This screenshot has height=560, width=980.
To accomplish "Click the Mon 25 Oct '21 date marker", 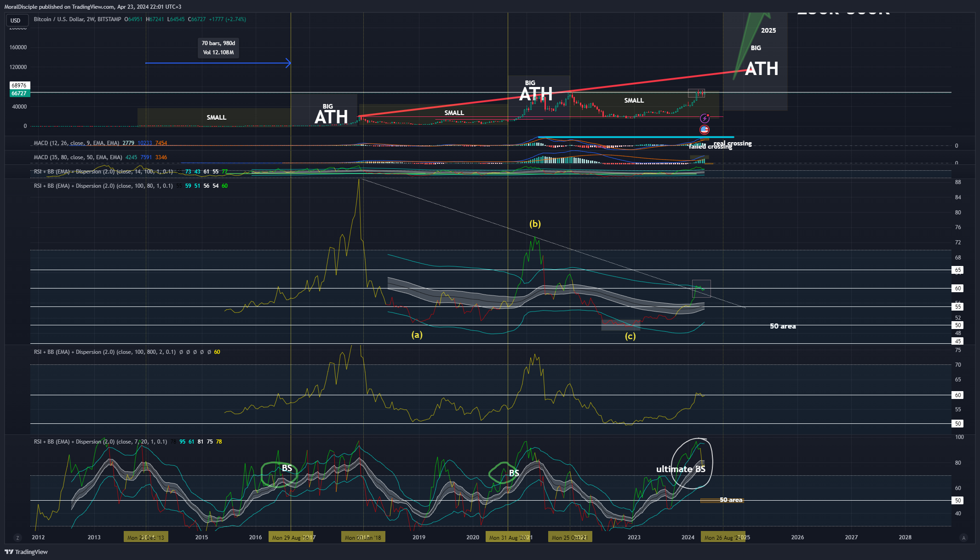I will click(570, 537).
